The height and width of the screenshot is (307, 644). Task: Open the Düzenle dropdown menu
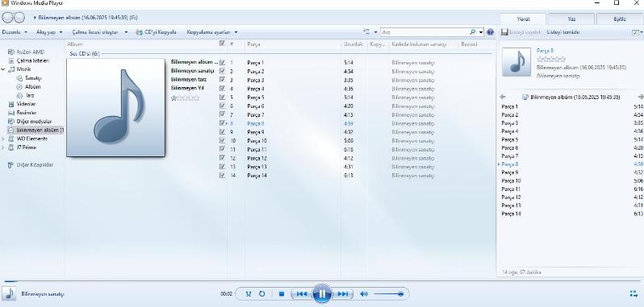click(x=15, y=32)
